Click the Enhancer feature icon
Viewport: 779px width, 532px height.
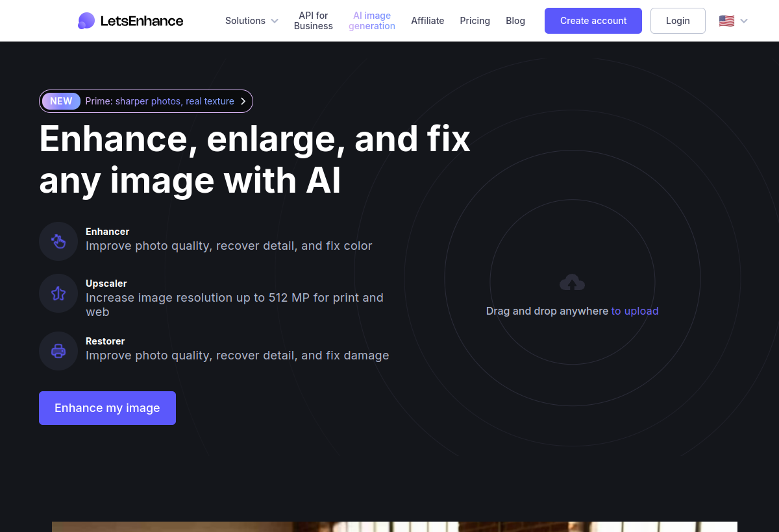click(x=58, y=241)
